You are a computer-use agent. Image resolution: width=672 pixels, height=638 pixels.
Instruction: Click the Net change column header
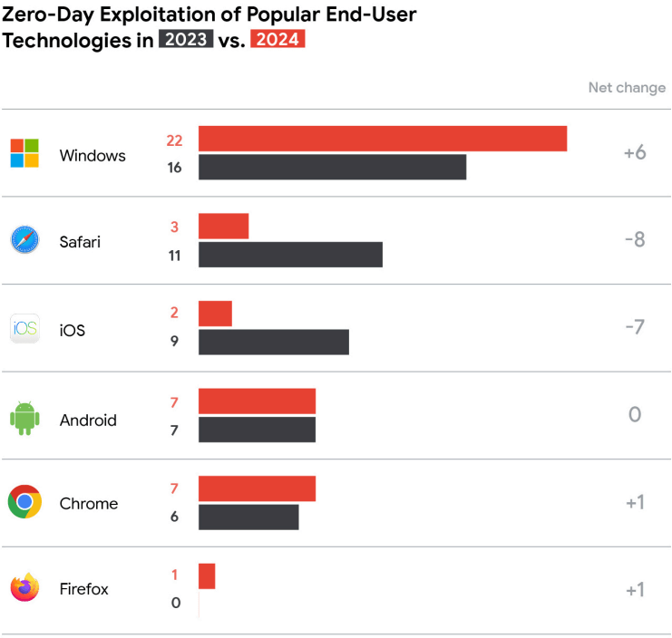[627, 88]
